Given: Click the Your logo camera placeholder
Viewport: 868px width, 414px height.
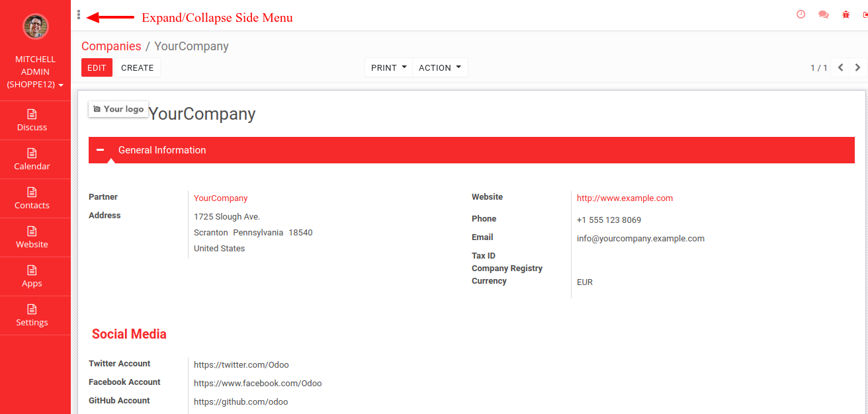Looking at the screenshot, I should coord(118,109).
